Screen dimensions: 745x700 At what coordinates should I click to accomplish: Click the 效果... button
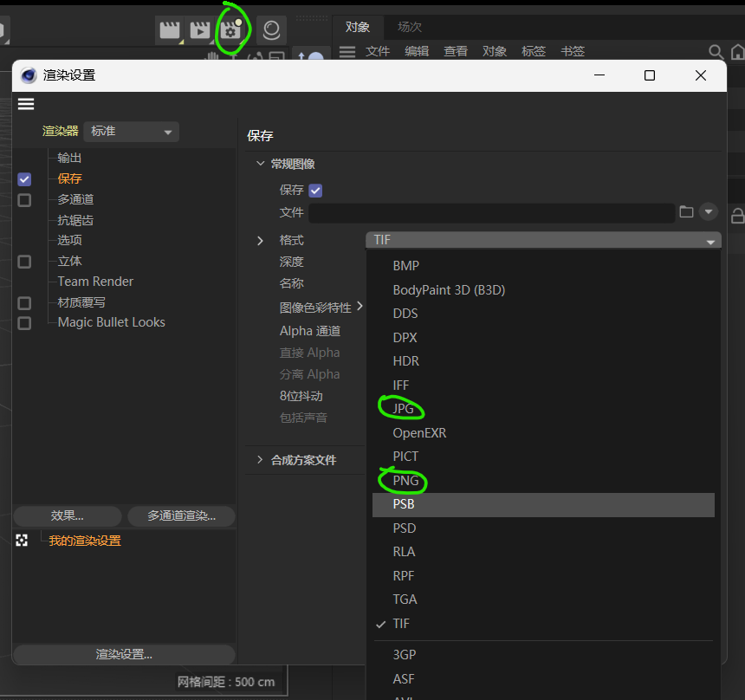pyautogui.click(x=68, y=516)
